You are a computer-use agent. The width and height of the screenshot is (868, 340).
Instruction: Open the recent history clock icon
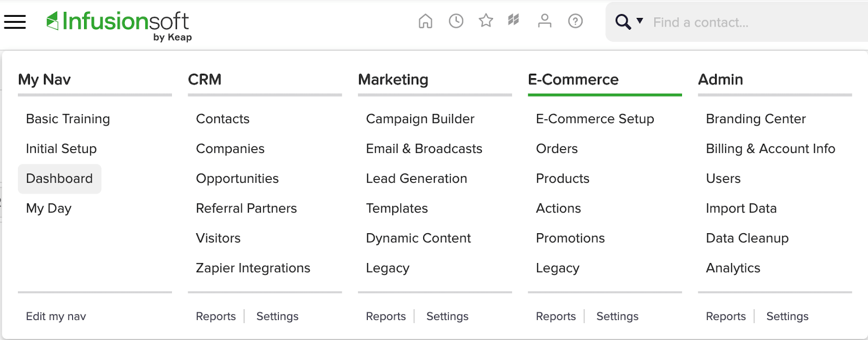click(456, 21)
